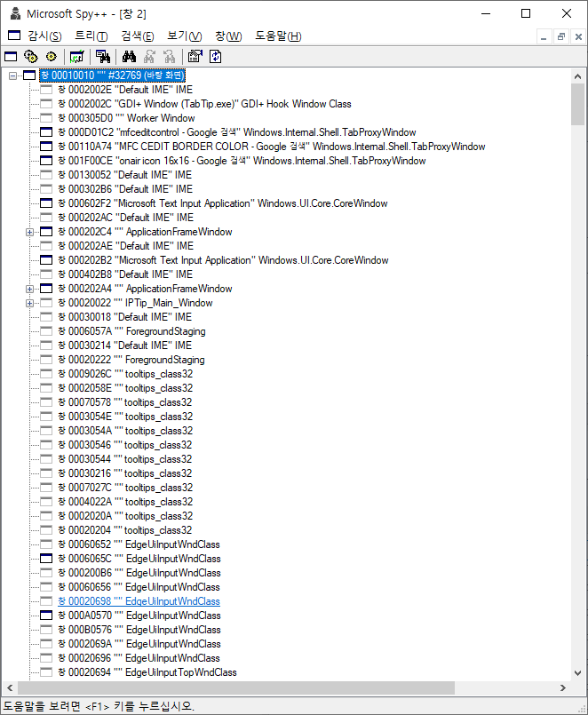The width and height of the screenshot is (588, 715).
Task: Open the 감시(S) menu
Action: 44,36
